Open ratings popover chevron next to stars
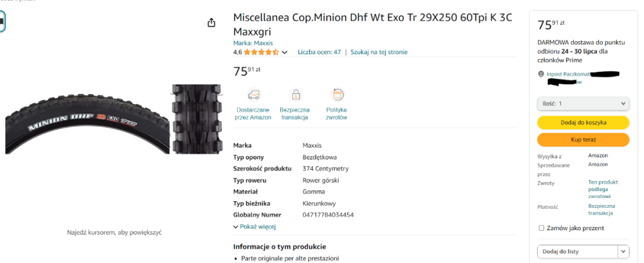Screen dimensions: 644x263 click(x=285, y=52)
